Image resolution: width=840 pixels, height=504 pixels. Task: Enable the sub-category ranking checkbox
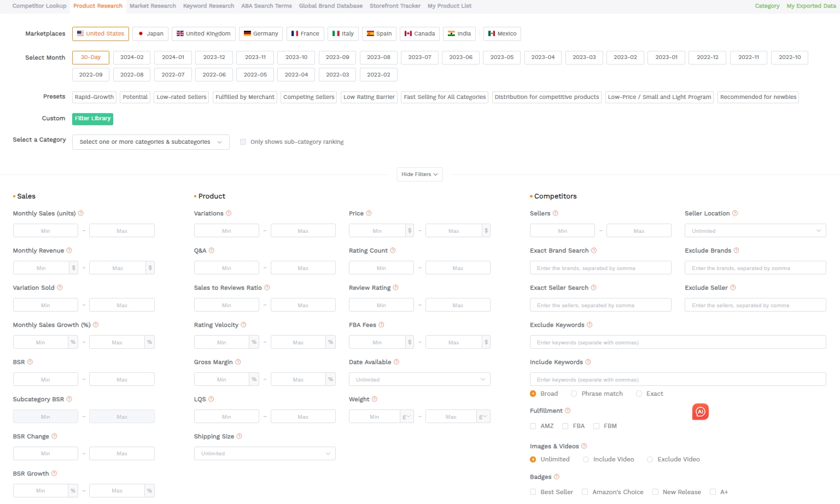point(243,142)
